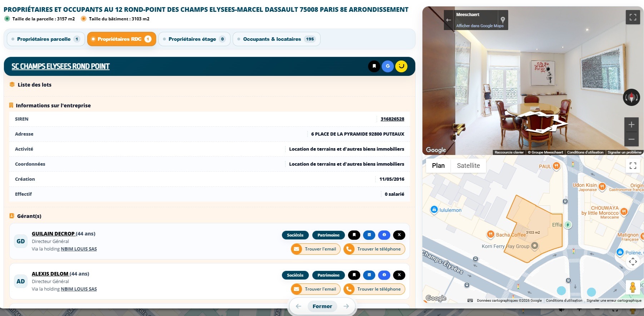Open Alexis Delom's Facebook icon
The image size is (644, 316).
point(384,275)
